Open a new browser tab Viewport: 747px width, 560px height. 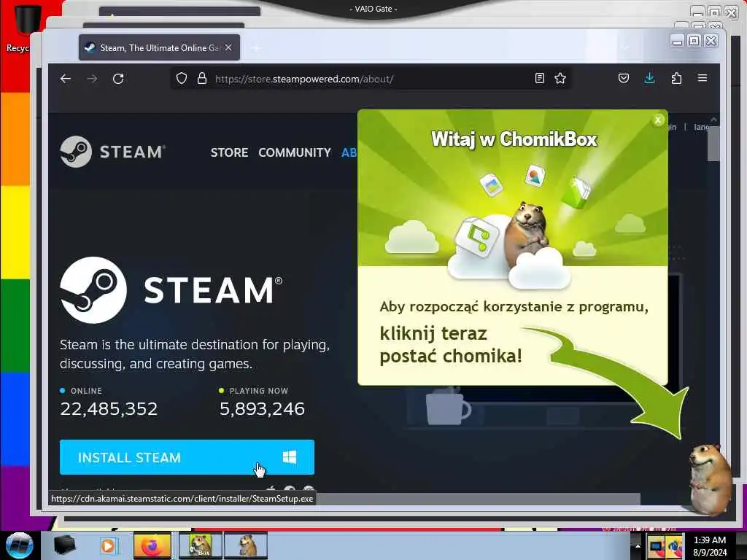(256, 47)
